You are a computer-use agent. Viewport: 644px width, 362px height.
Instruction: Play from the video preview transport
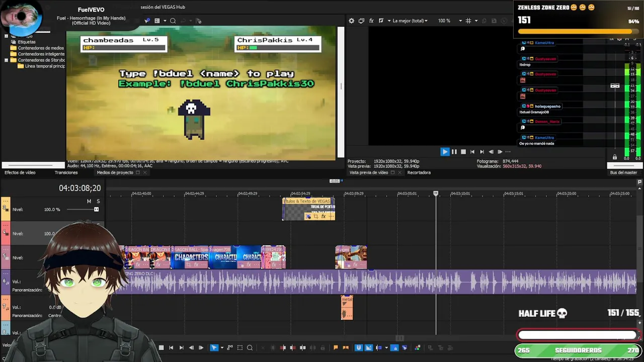445,151
